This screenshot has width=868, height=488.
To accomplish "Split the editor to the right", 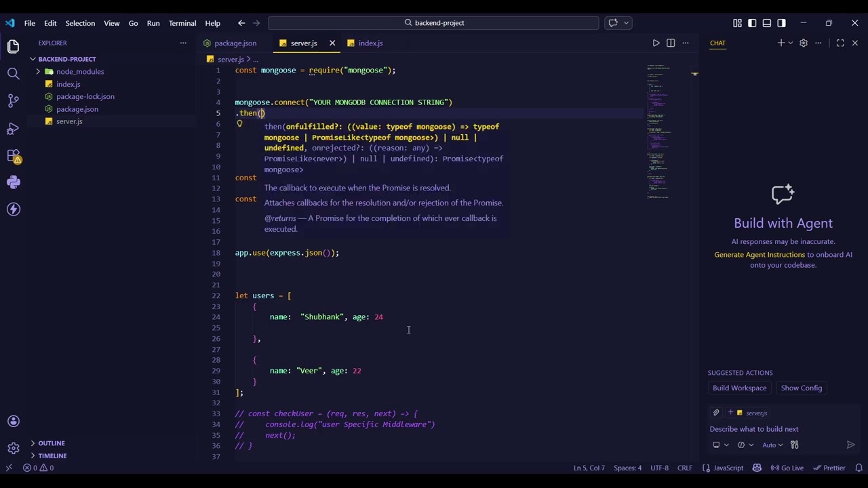I will 671,43.
